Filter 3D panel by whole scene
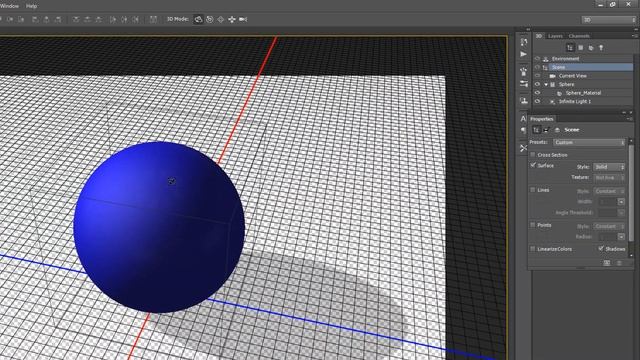The width and height of the screenshot is (640, 360). point(570,48)
